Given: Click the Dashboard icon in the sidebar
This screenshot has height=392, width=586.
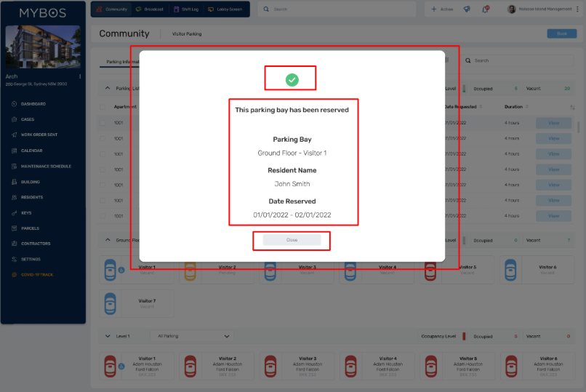Looking at the screenshot, I should click(15, 104).
